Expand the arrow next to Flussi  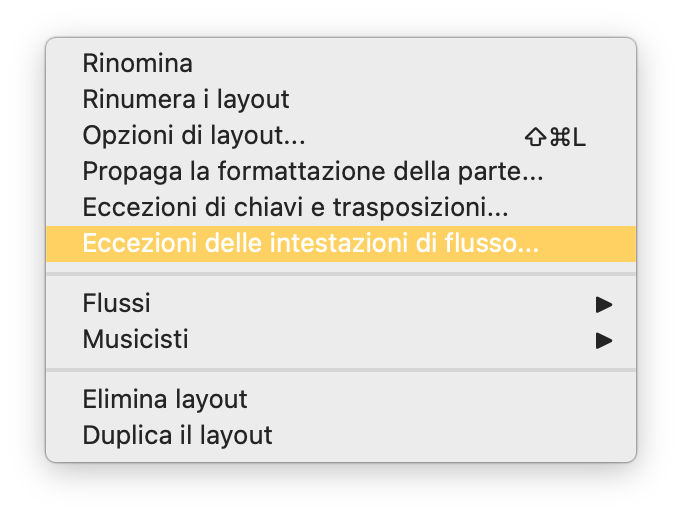(x=603, y=303)
